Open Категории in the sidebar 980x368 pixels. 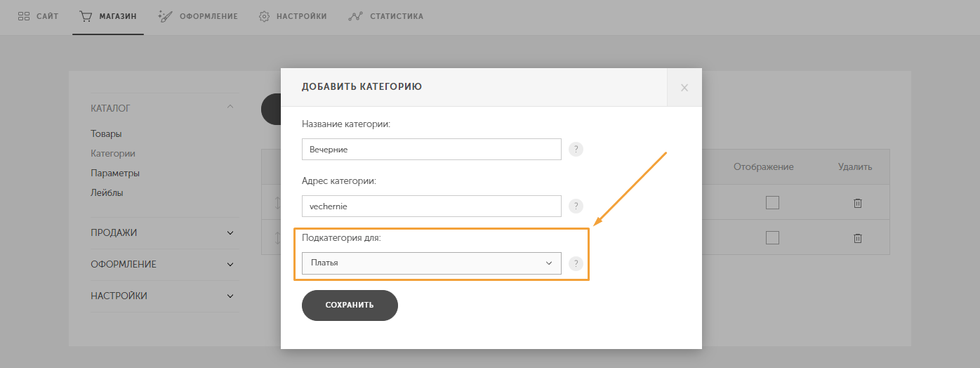click(113, 153)
